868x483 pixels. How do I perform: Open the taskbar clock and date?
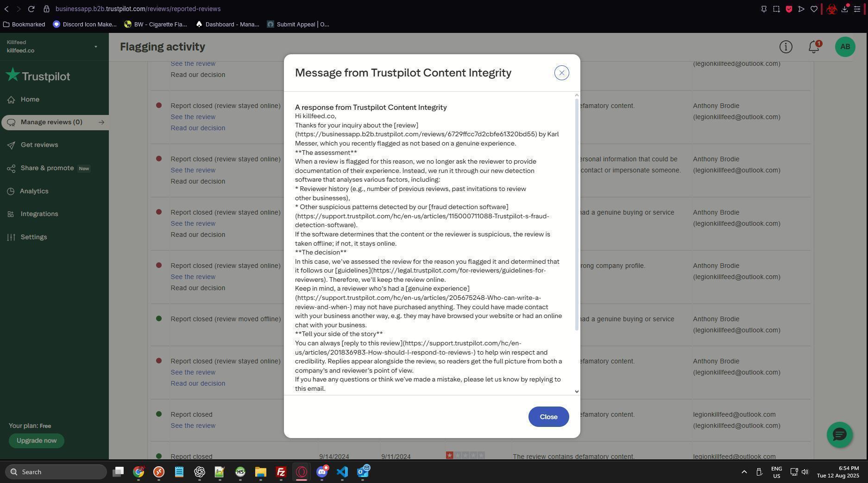(838, 472)
